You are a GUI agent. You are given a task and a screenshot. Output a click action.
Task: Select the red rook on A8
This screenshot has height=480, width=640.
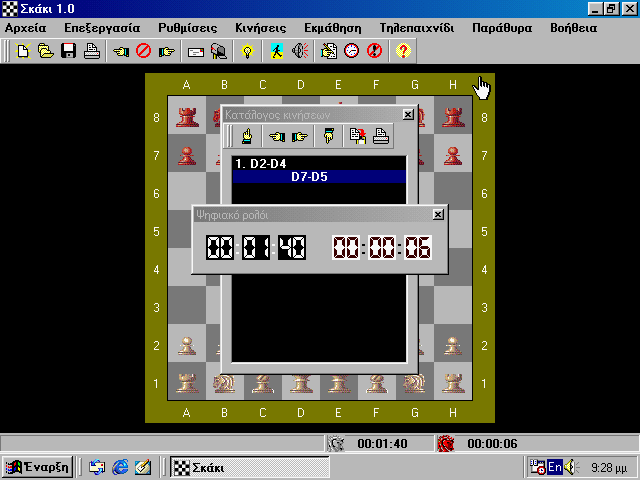pos(187,117)
